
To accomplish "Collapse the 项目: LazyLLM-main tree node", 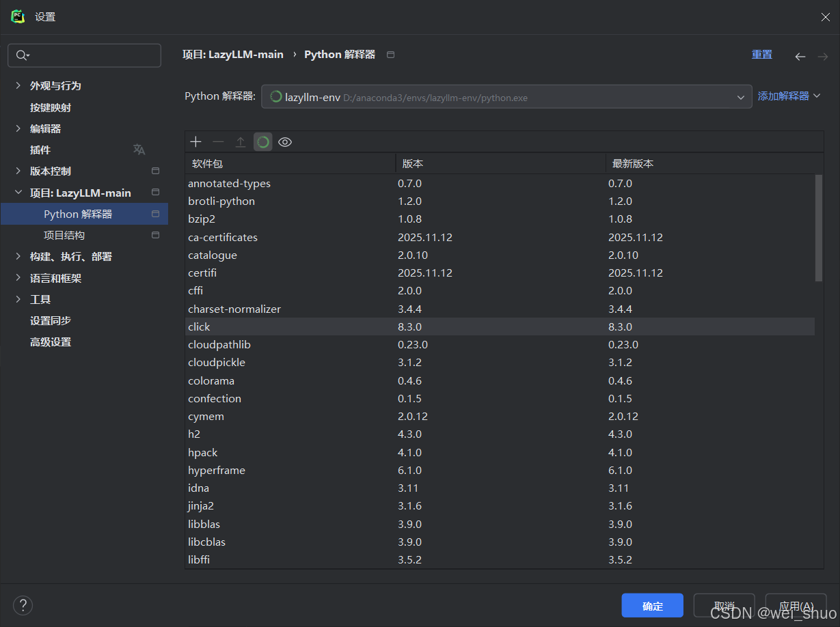I will pos(18,193).
